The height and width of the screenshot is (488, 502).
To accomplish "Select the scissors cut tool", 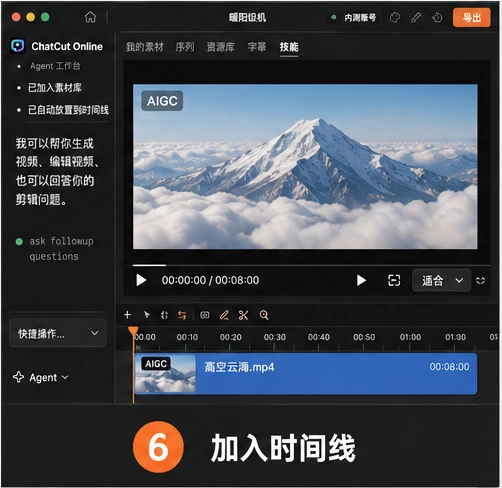I will 243,315.
